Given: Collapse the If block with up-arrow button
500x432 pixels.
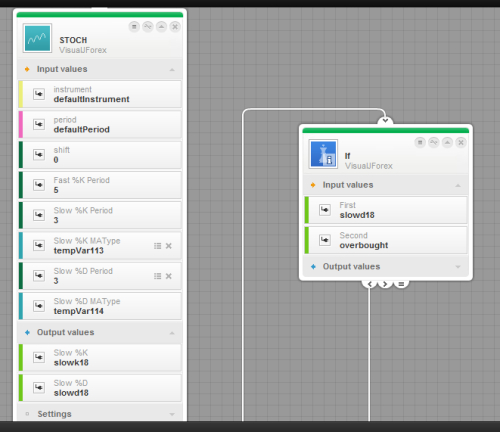Looking at the screenshot, I should tap(447, 142).
